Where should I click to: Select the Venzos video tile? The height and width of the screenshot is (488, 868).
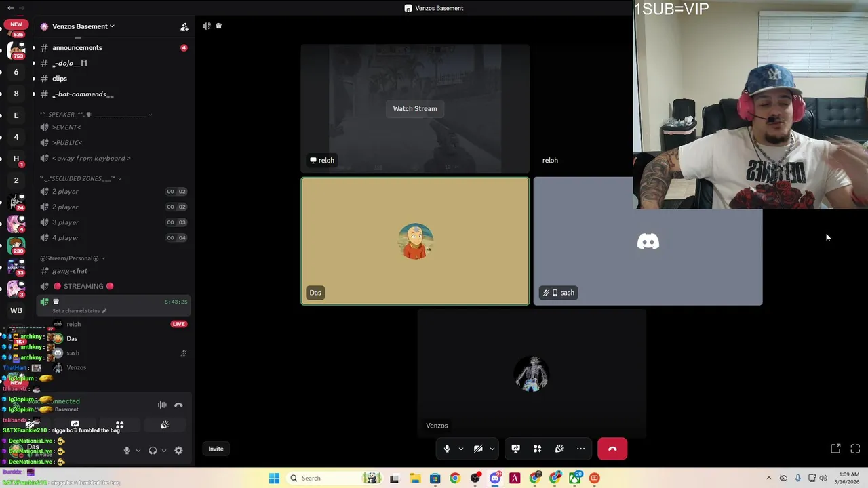(x=532, y=373)
